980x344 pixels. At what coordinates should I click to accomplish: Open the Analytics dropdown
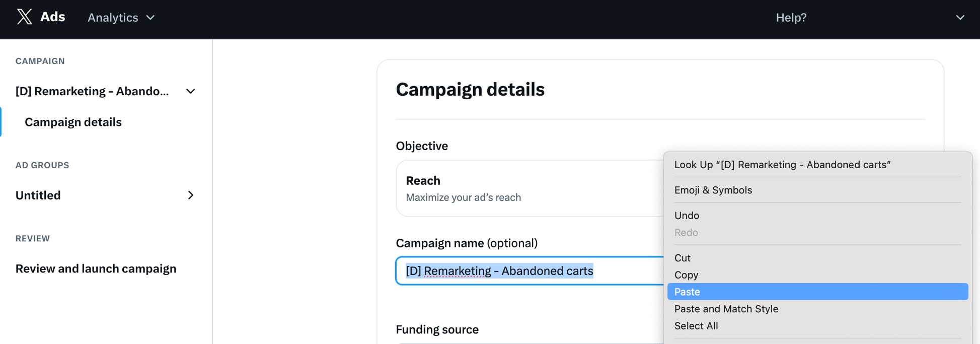120,17
